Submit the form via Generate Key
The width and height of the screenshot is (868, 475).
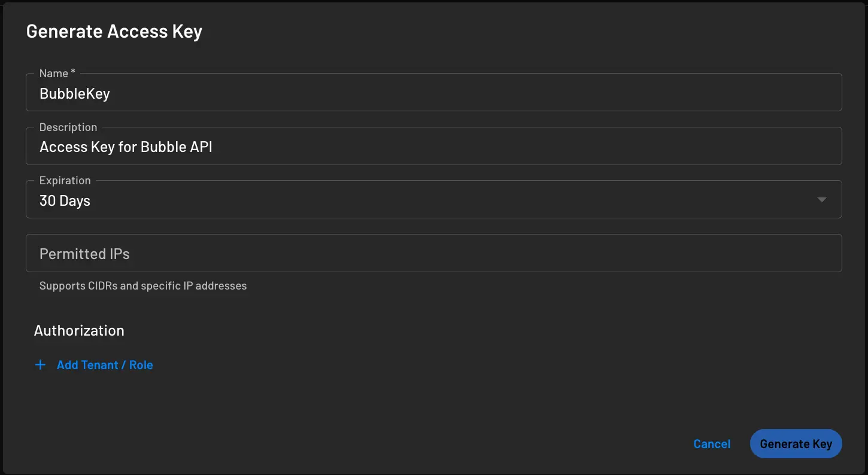tap(796, 443)
